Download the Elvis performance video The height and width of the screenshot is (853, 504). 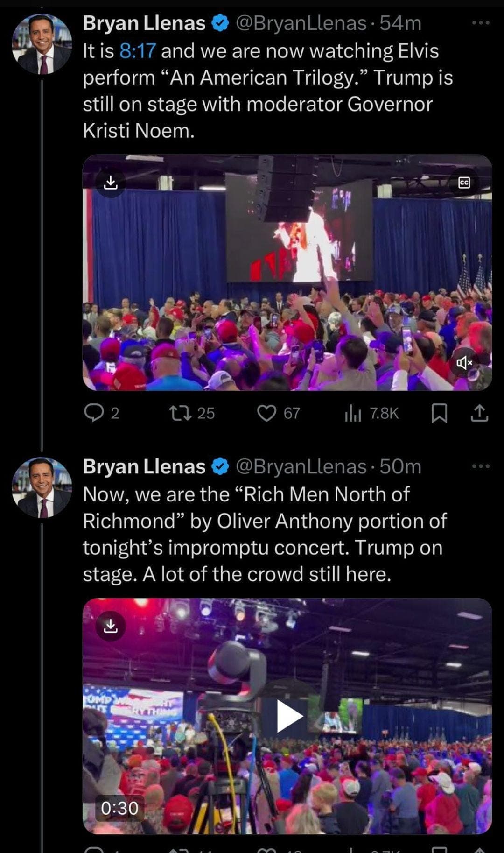click(111, 183)
